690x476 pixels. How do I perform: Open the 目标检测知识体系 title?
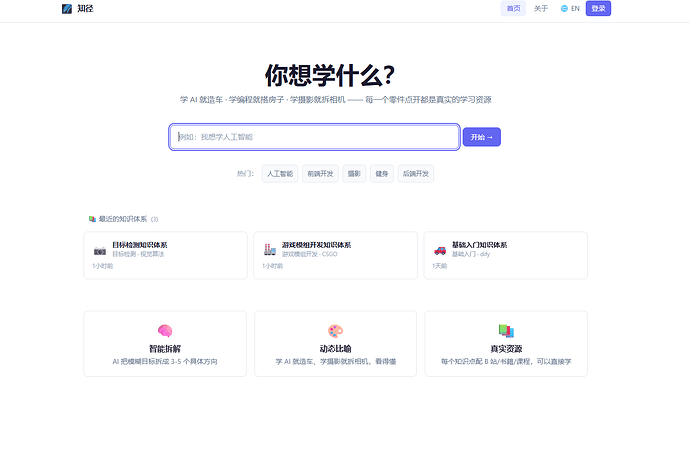click(140, 245)
